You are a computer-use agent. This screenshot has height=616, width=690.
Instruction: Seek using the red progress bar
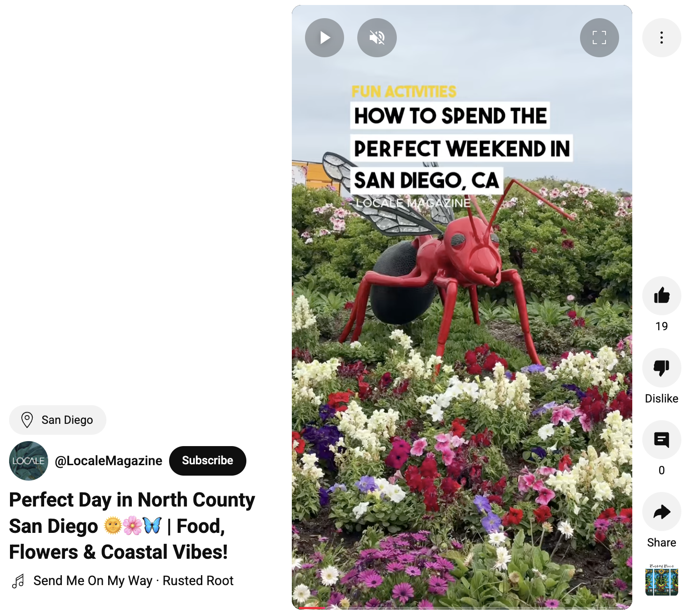click(x=462, y=608)
